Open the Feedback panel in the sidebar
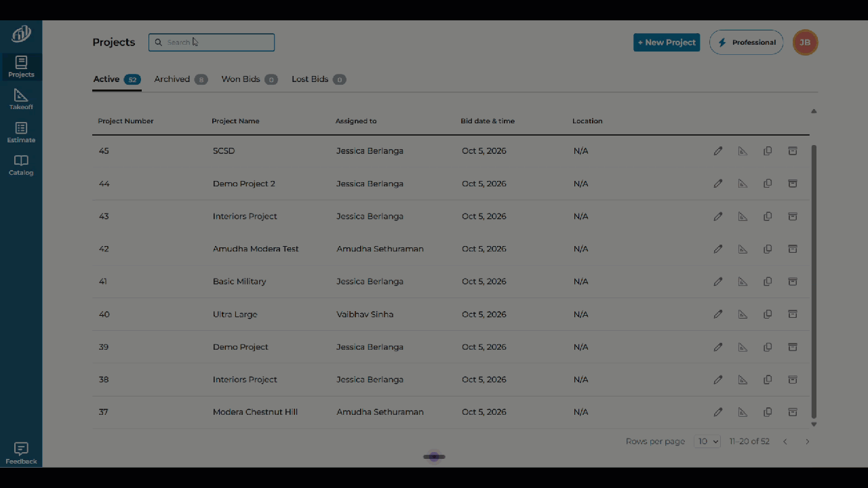Image resolution: width=868 pixels, height=488 pixels. tap(21, 453)
